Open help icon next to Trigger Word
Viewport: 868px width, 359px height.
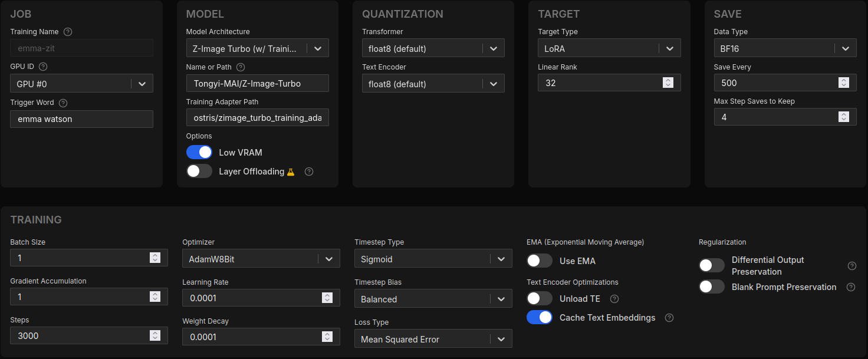(63, 103)
